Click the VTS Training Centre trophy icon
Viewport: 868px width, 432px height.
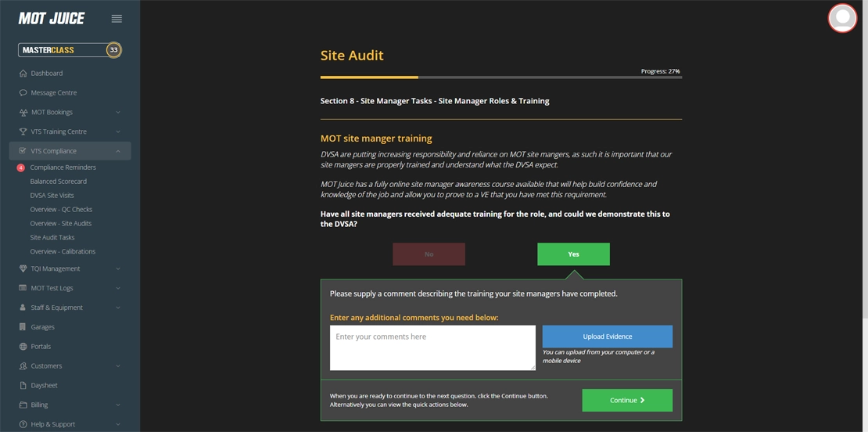point(23,131)
